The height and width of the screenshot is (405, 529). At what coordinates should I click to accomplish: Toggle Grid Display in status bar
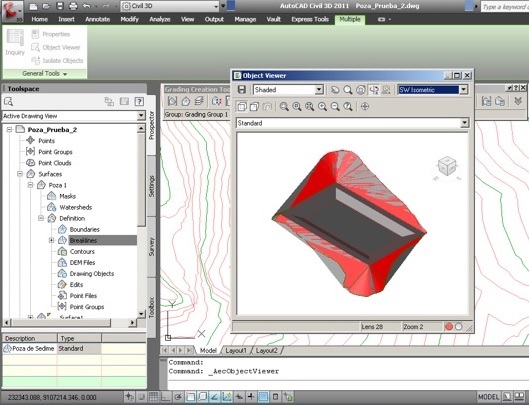click(154, 397)
